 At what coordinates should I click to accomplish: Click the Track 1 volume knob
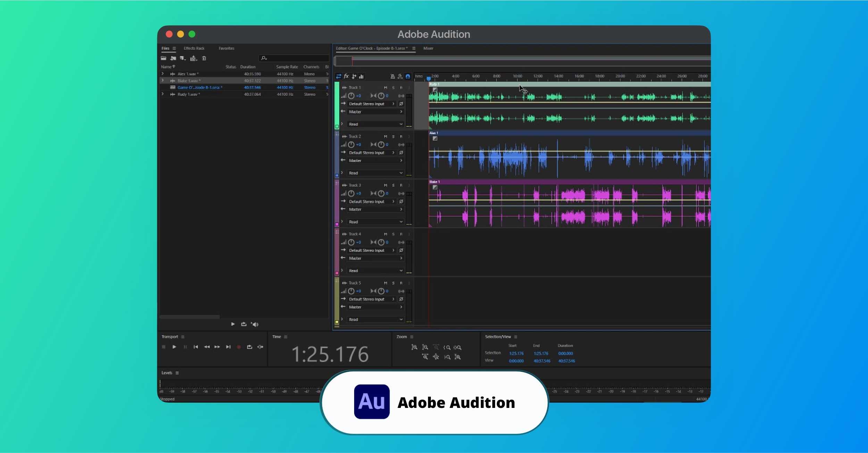pyautogui.click(x=351, y=96)
